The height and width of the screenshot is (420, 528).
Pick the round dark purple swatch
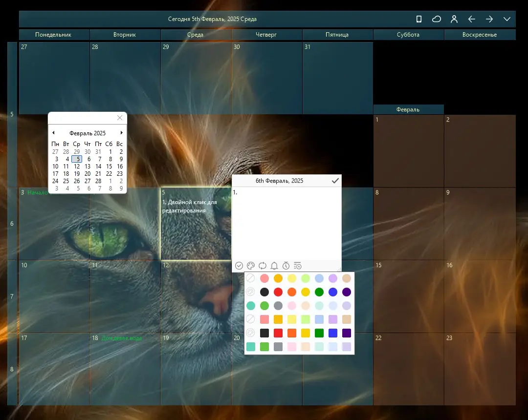click(347, 292)
